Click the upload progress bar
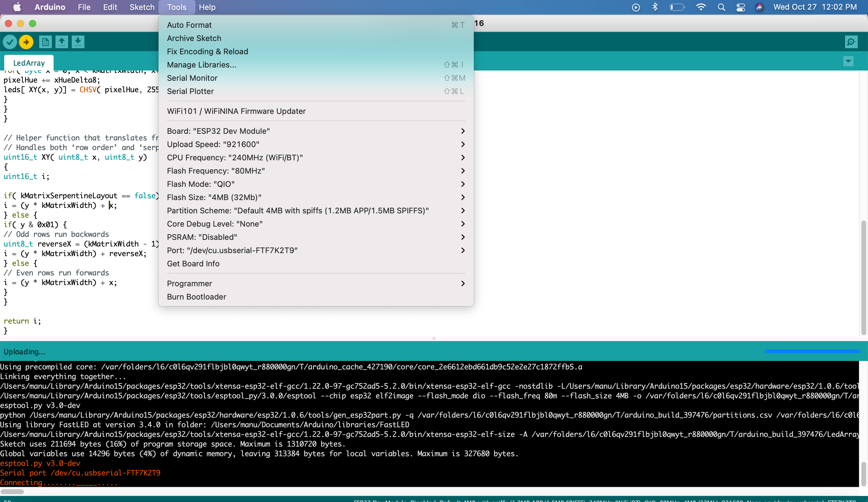Viewport: 868px width, 502px height. [812, 351]
